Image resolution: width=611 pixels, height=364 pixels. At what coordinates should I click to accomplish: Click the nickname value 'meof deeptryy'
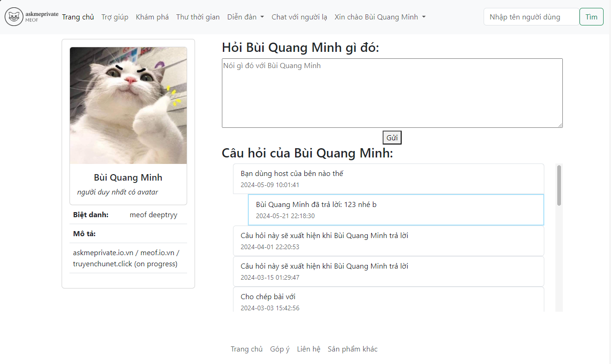click(153, 215)
